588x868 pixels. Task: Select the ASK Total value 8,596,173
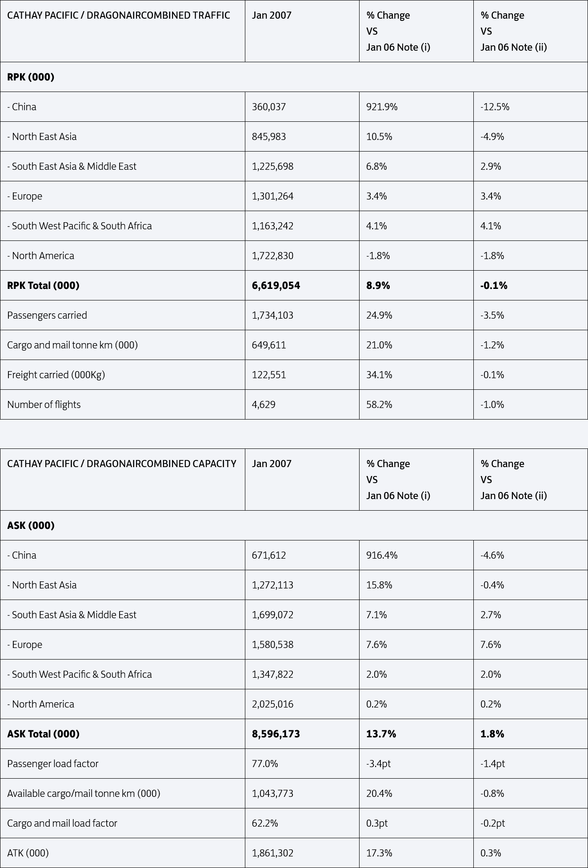coord(276,734)
